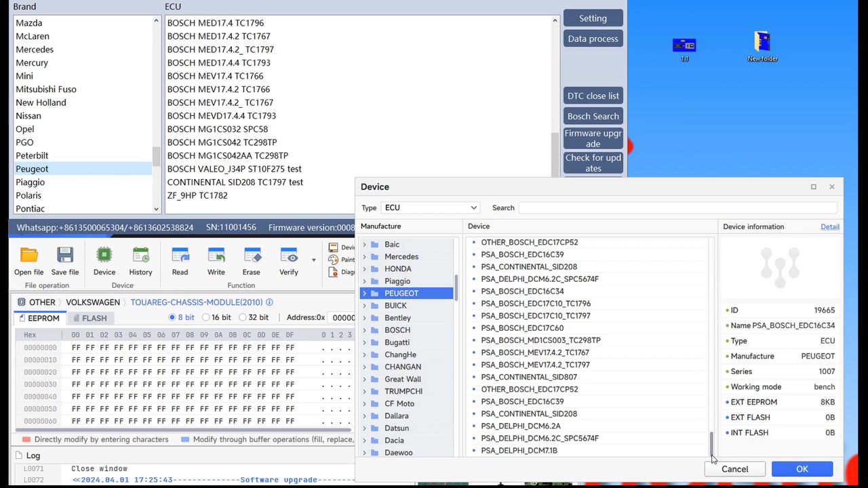868x488 pixels.
Task: Click the OTHER breadcrumb item
Action: click(42, 302)
